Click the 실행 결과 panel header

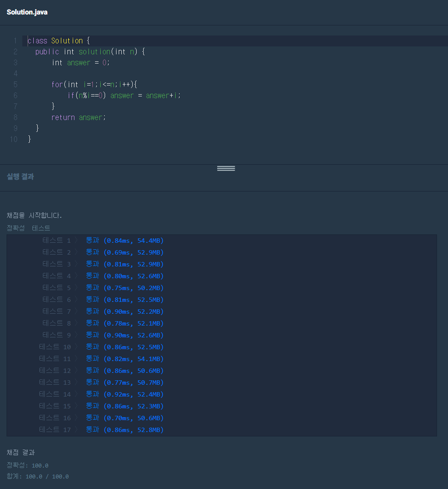tap(20, 177)
